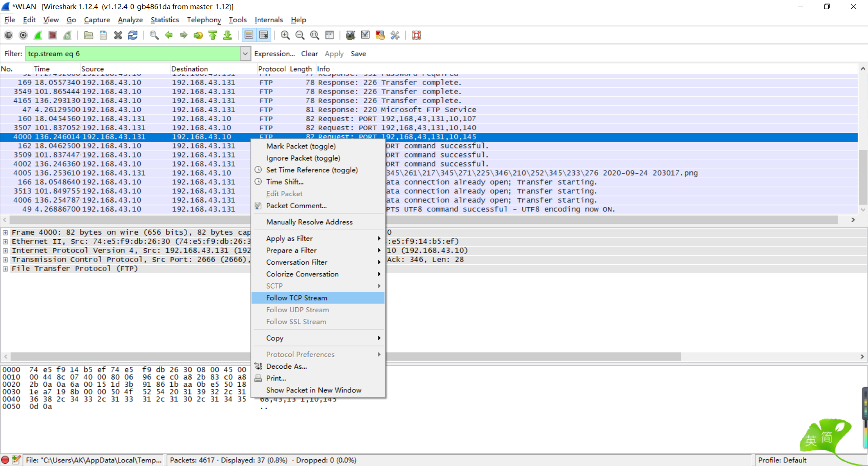868x466 pixels.
Task: Save the capture file from the toolbar
Action: tap(104, 35)
